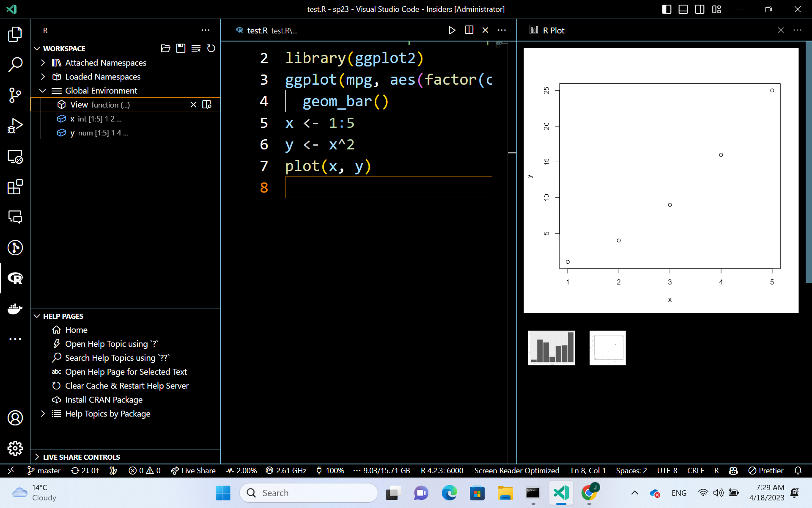This screenshot has width=812, height=508.
Task: Toggle the secondary side bar layout button
Action: click(700, 9)
